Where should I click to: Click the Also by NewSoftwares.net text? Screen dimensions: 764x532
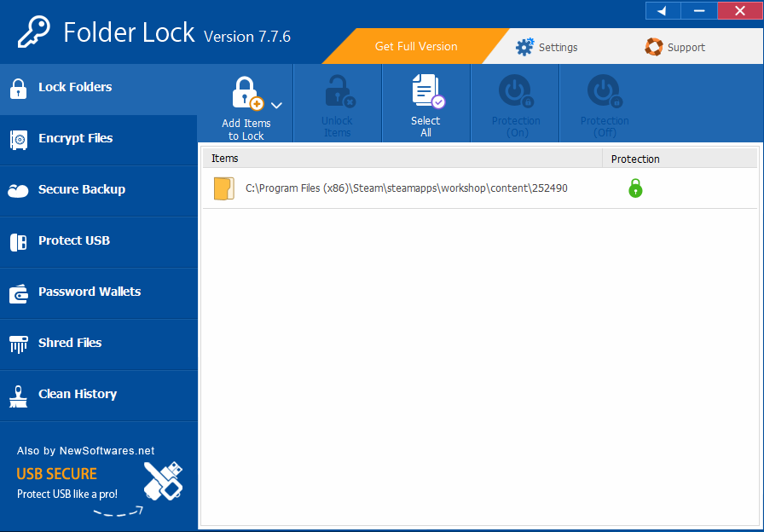coord(86,451)
